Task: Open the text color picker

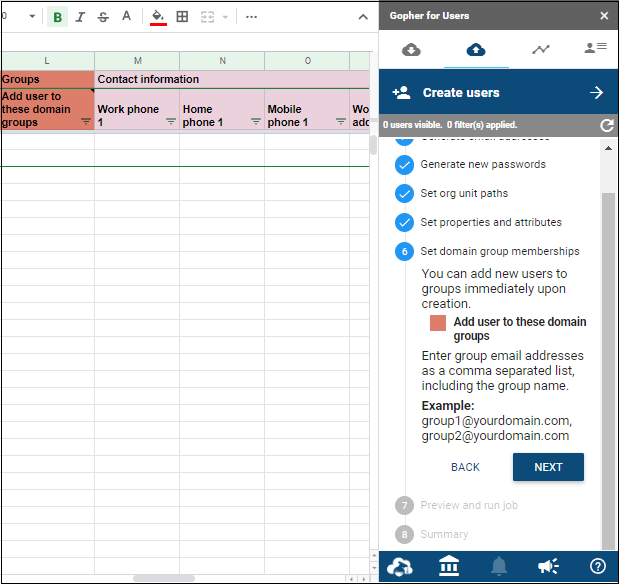Action: [126, 17]
